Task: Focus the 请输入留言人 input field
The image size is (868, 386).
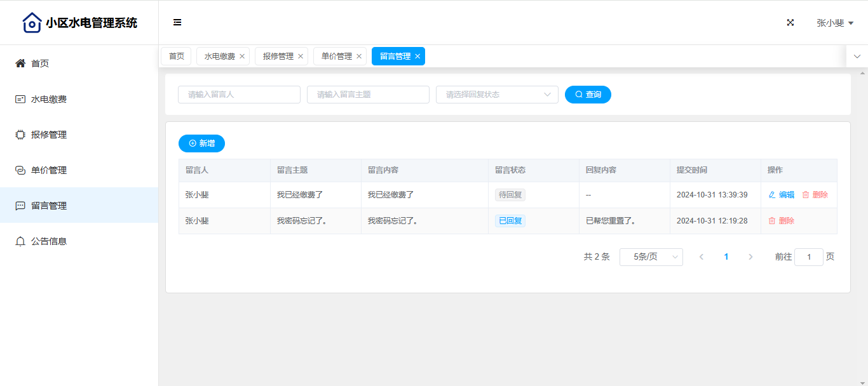Action: coord(239,95)
